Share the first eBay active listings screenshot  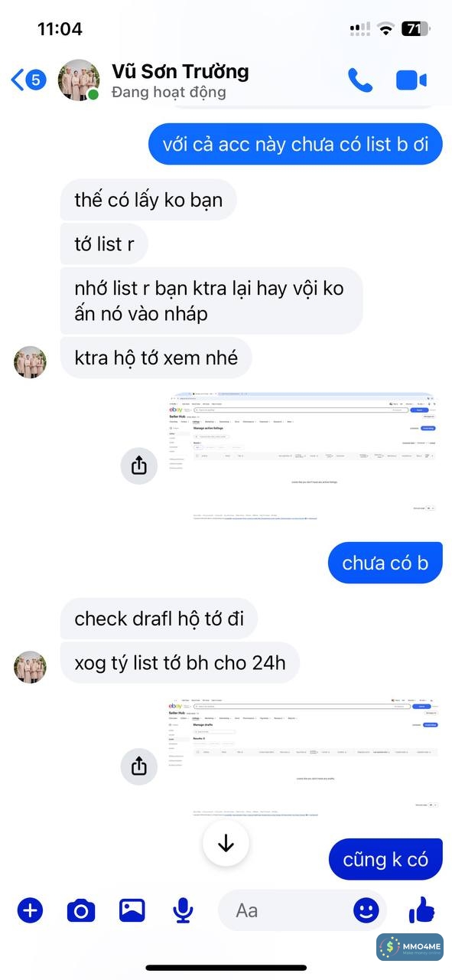pyautogui.click(x=139, y=465)
